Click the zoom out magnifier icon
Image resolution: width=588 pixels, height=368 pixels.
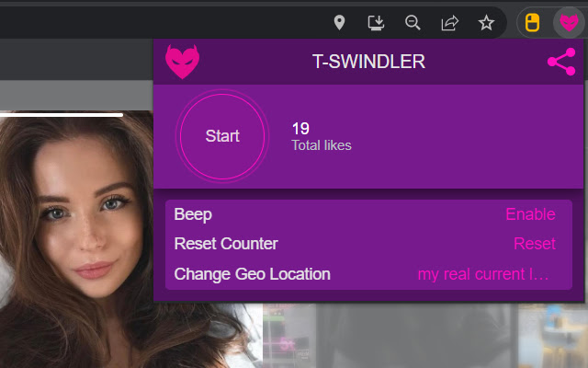[413, 23]
